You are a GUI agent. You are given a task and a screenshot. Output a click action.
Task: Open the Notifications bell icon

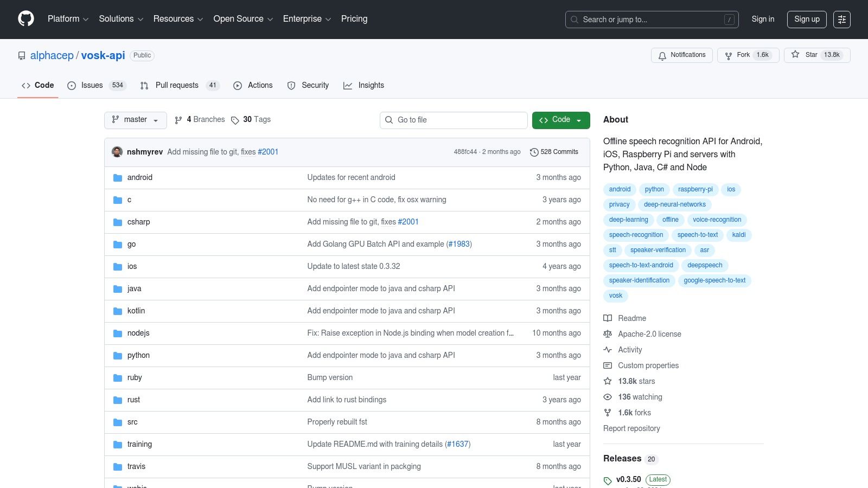pyautogui.click(x=662, y=55)
